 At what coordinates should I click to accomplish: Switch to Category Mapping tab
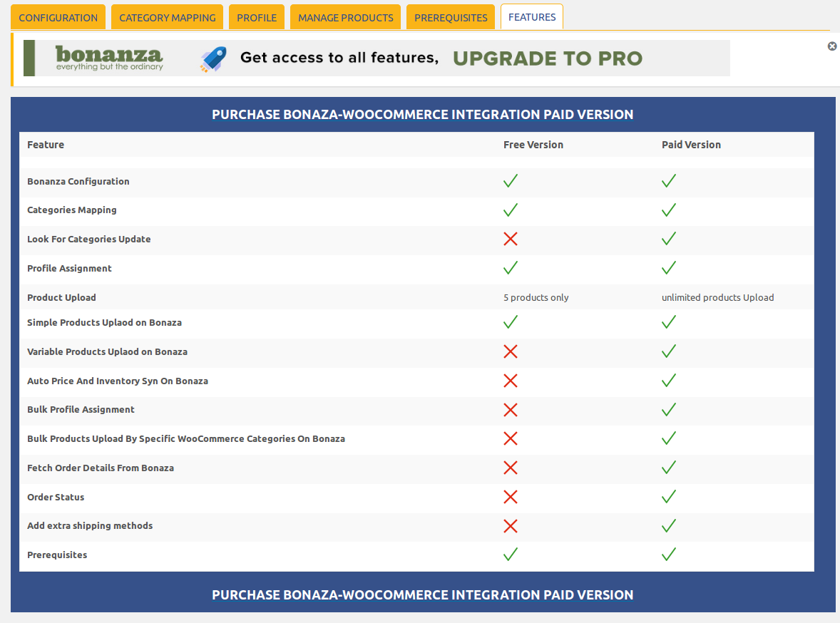[x=167, y=18]
